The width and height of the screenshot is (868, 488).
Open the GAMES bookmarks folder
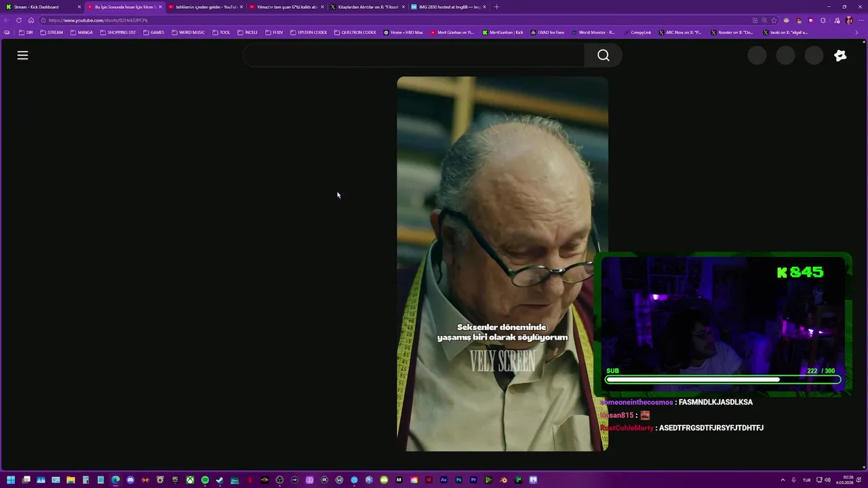(153, 33)
